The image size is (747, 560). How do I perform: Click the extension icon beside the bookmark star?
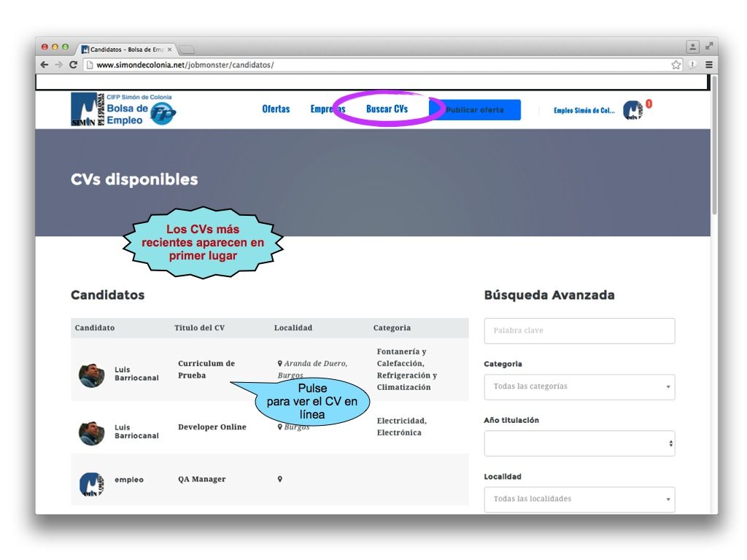[x=693, y=65]
